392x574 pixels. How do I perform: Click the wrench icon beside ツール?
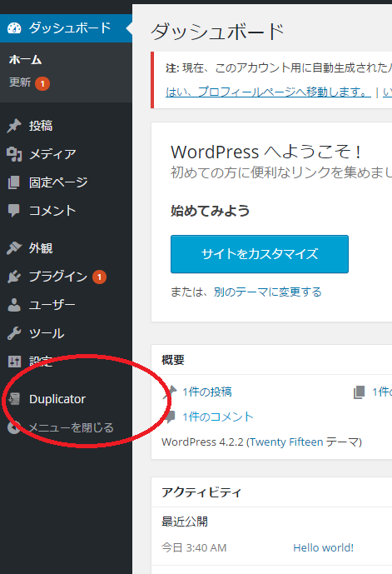pyautogui.click(x=14, y=333)
